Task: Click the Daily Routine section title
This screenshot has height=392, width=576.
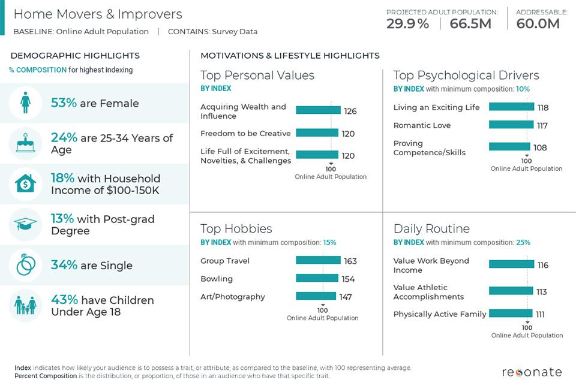Action: (x=431, y=229)
